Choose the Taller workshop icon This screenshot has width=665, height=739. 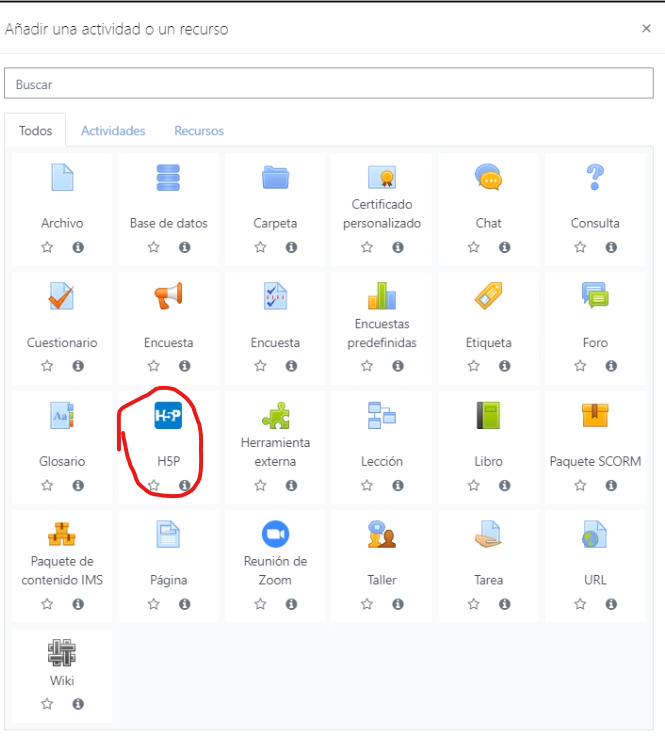pos(382,534)
